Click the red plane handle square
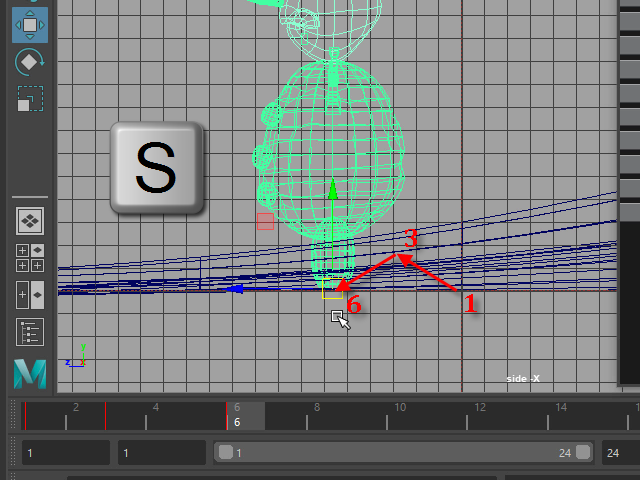 tap(265, 221)
